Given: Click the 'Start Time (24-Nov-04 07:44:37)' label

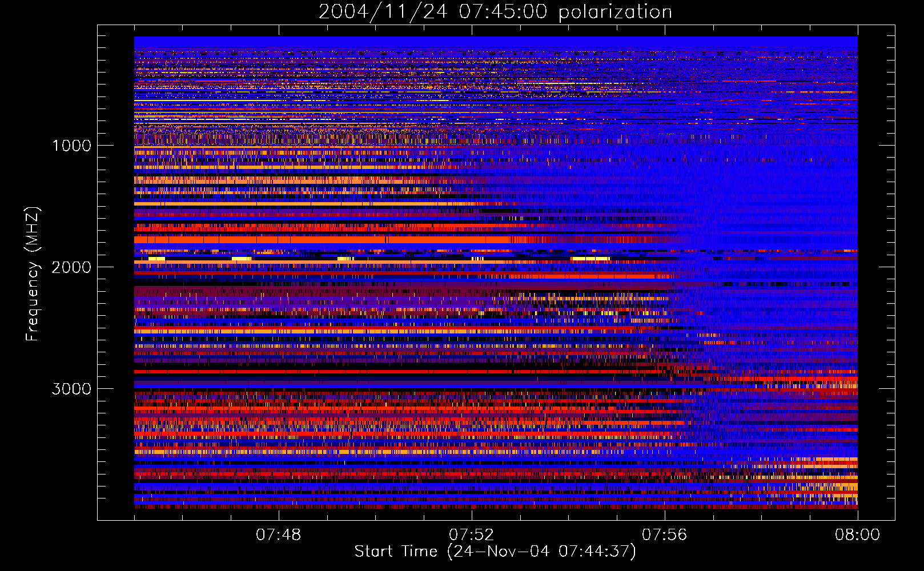Looking at the screenshot, I should pyautogui.click(x=495, y=552).
